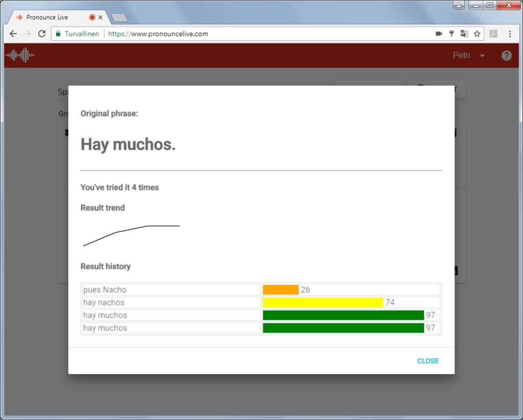Click the Chrome profile button in title bar
Viewport: 523px width, 420px height.
tap(459, 5)
